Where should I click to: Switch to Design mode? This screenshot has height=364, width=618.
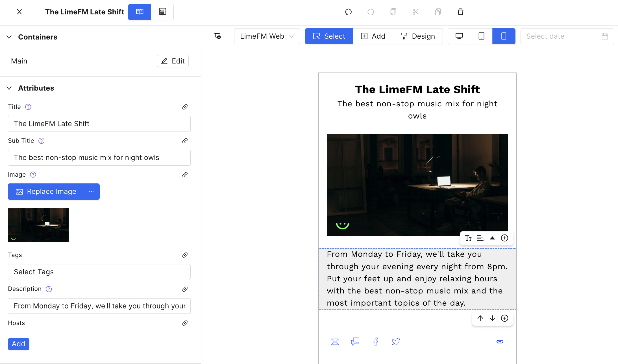(418, 36)
